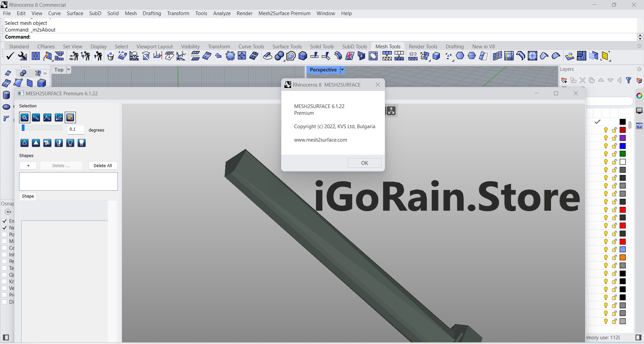Image resolution: width=644 pixels, height=344 pixels.
Task: Open the layer filter in the Layers panel
Action: pyautogui.click(x=629, y=81)
